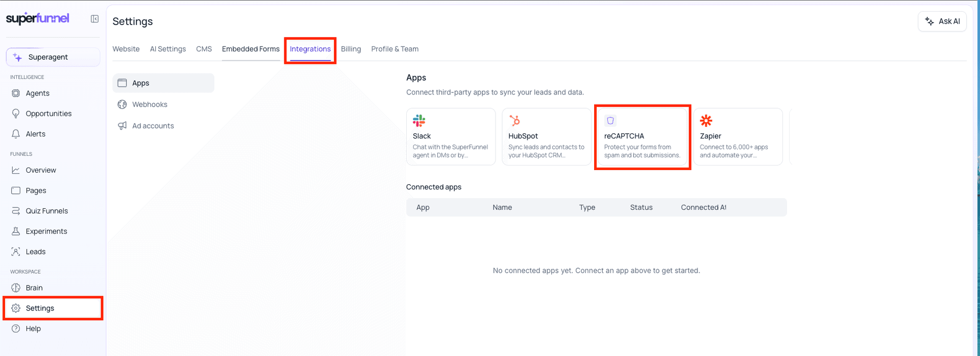Image resolution: width=980 pixels, height=356 pixels.
Task: Go to Quiz Funnels
Action: point(53,211)
